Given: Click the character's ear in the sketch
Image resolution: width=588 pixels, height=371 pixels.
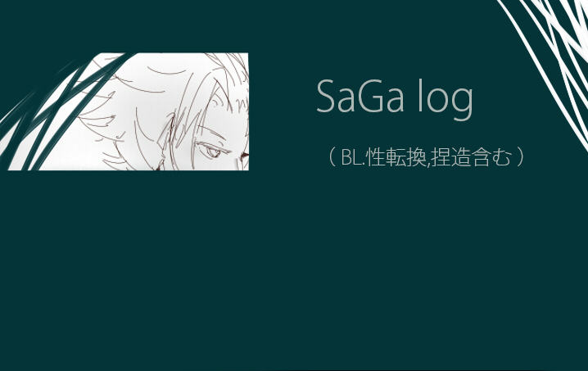Looking at the screenshot, I should tap(167, 137).
